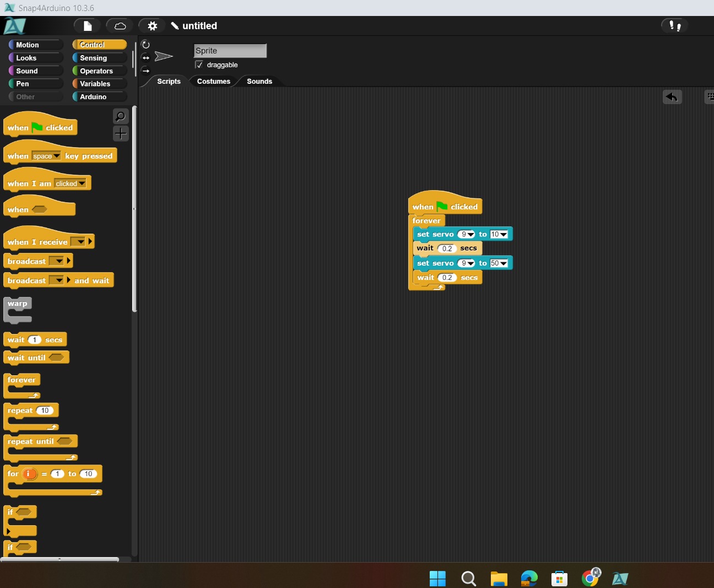The height and width of the screenshot is (588, 714).
Task: Click the first wait 0.2 value in script
Action: [x=447, y=249]
